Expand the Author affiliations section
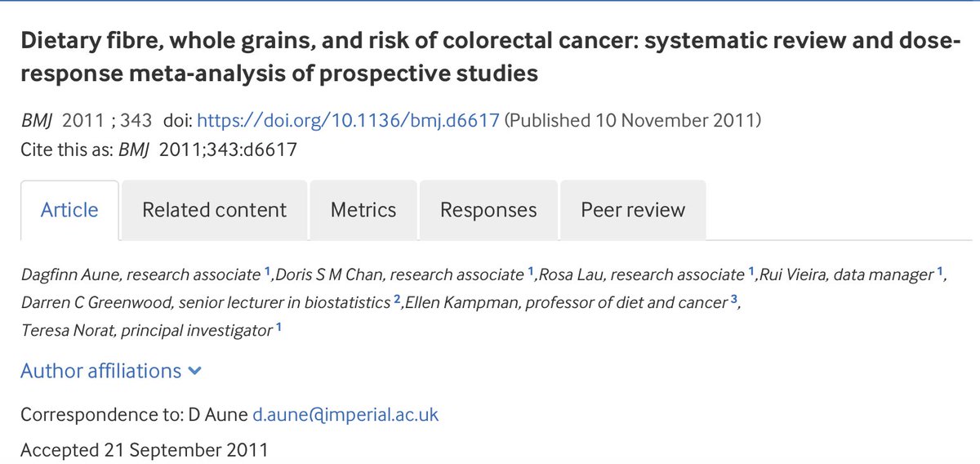Viewport: 980px width, 464px height. click(111, 371)
